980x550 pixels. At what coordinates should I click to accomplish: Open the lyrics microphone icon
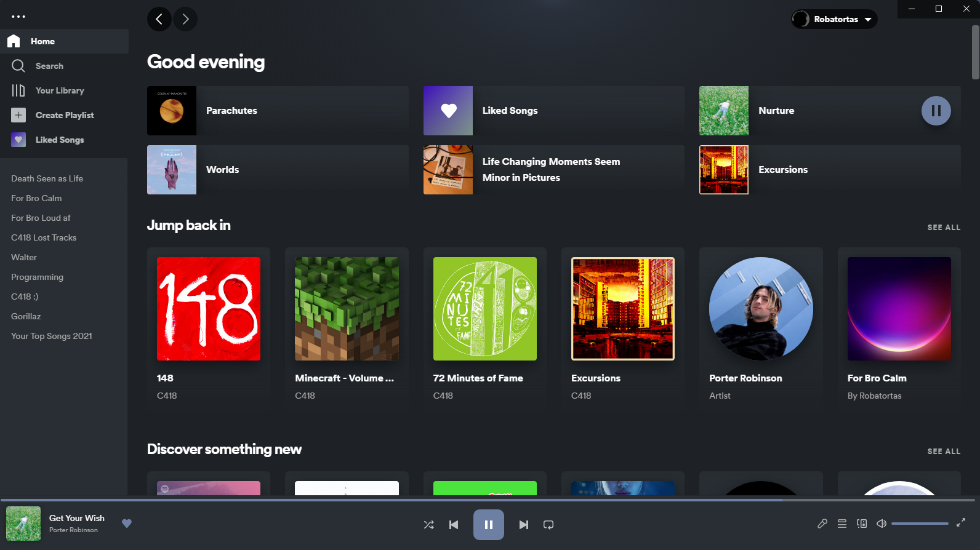822,524
